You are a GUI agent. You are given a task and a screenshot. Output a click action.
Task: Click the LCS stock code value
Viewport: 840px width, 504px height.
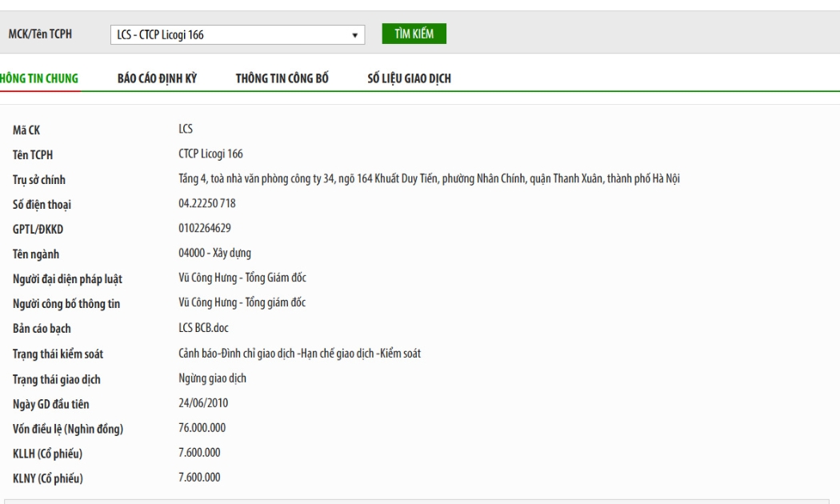point(186,129)
